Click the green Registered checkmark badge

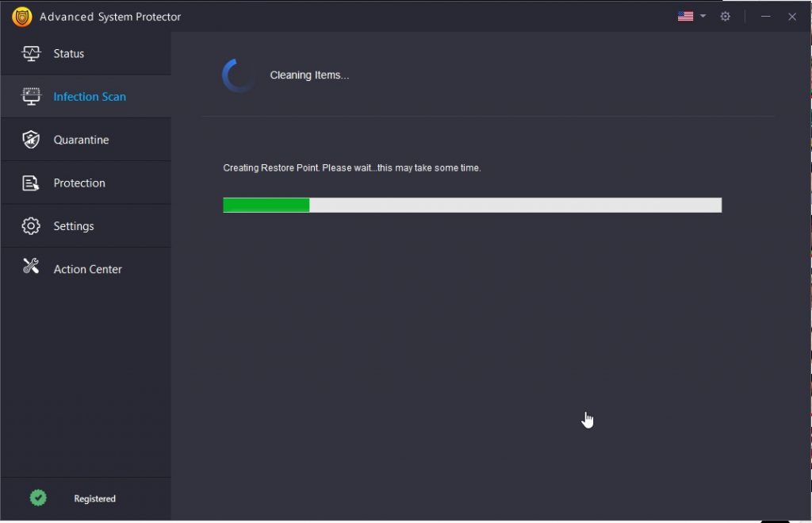(x=37, y=497)
